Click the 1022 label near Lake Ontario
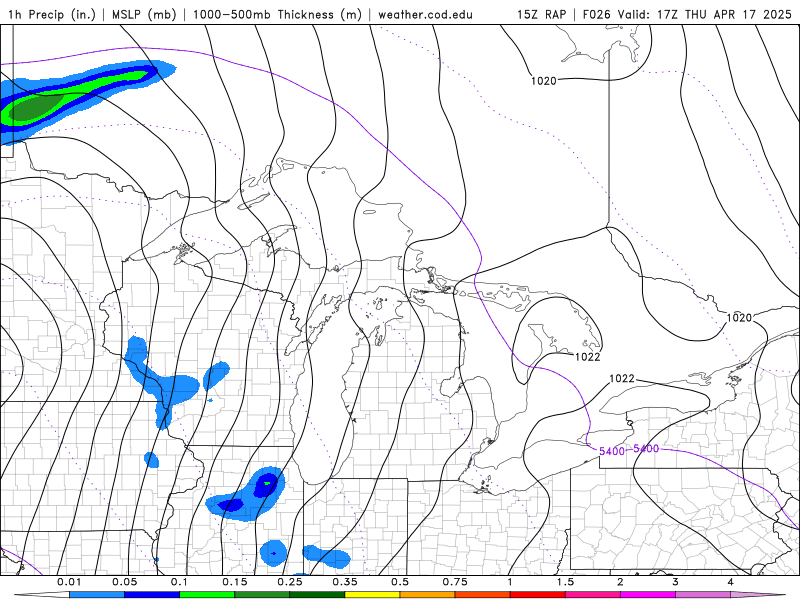Viewport: 800px width, 600px height. (x=622, y=379)
